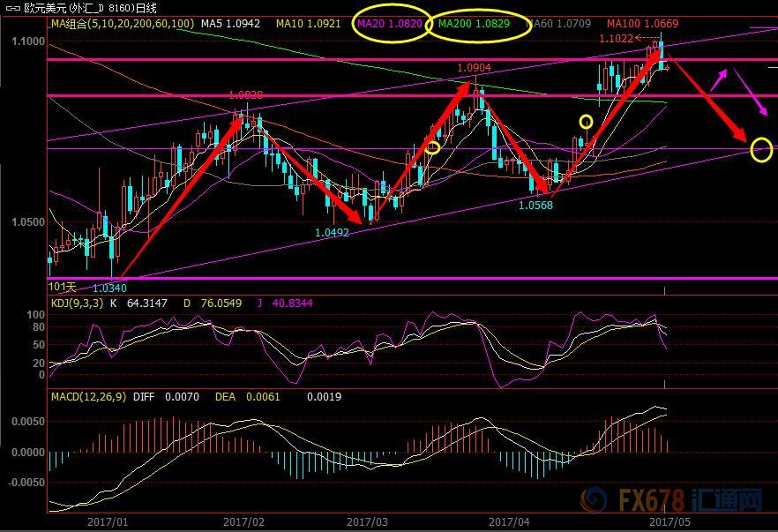This screenshot has width=778, height=532.
Task: Click the yellow ellipse around MA200 1.0829
Action: pyautogui.click(x=479, y=24)
